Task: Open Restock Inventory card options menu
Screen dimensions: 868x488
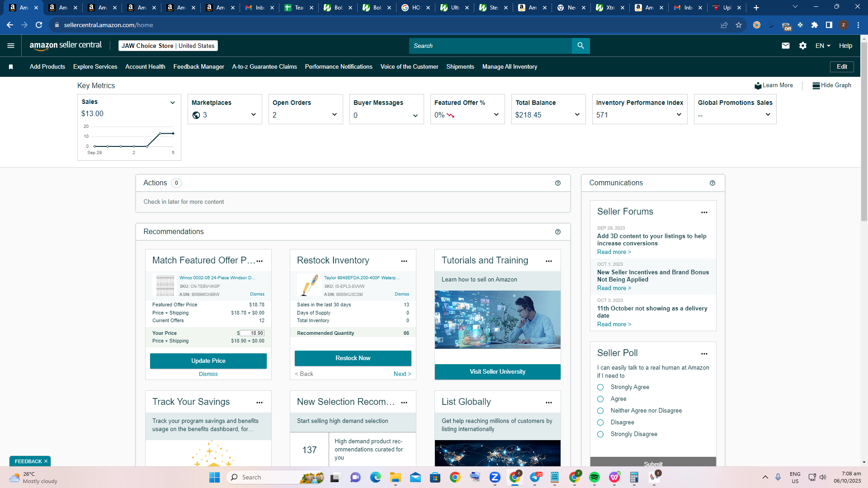Action: pos(404,261)
